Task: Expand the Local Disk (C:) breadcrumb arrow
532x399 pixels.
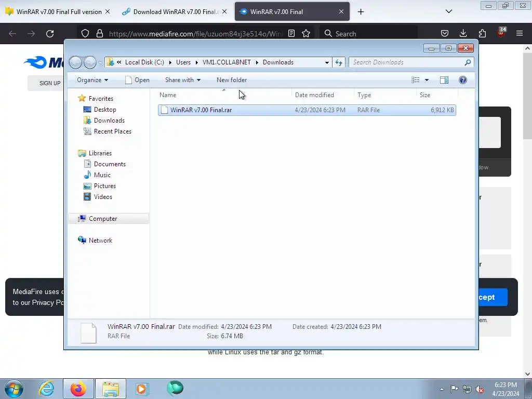Action: point(170,62)
